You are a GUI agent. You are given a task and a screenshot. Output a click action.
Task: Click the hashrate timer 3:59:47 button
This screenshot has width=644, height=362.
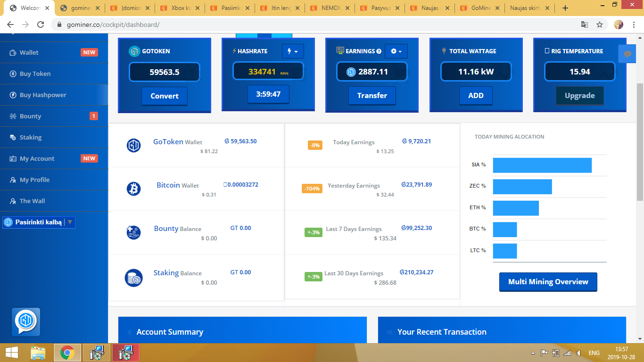pos(268,94)
